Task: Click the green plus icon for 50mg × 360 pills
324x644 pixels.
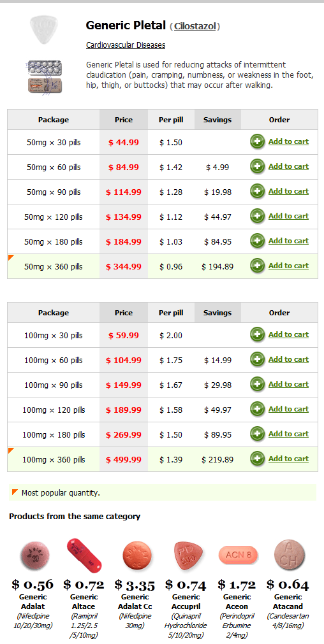Action: tap(258, 266)
